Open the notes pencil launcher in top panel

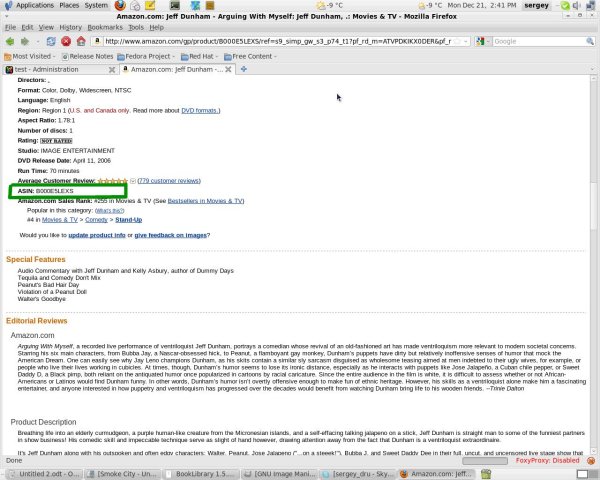point(150,5)
